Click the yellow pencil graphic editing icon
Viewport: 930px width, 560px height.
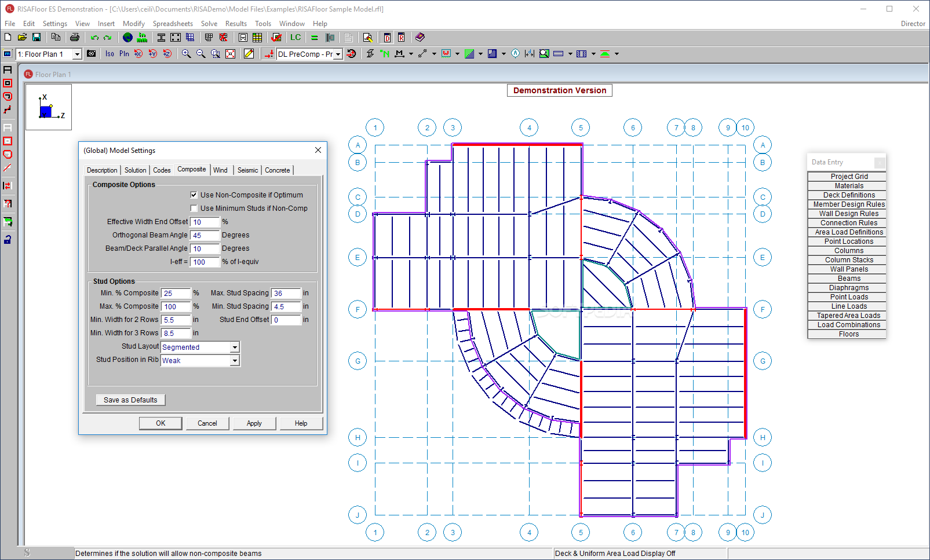click(249, 53)
